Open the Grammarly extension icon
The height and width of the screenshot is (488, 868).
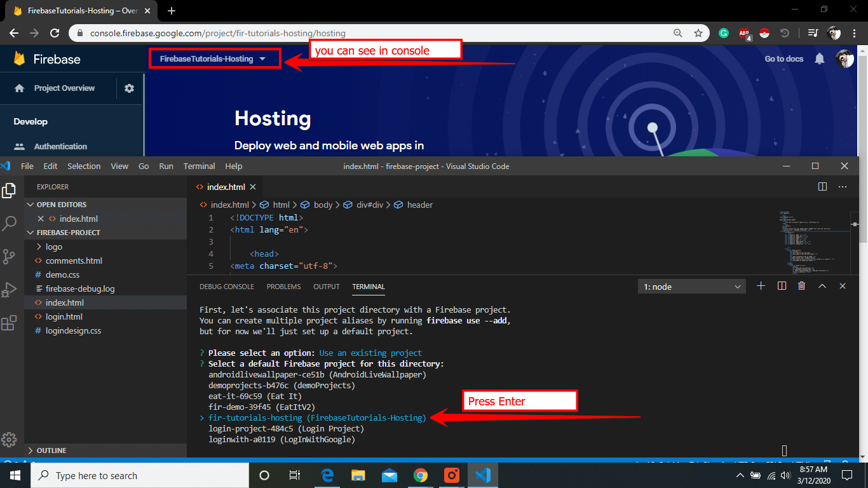click(x=724, y=33)
